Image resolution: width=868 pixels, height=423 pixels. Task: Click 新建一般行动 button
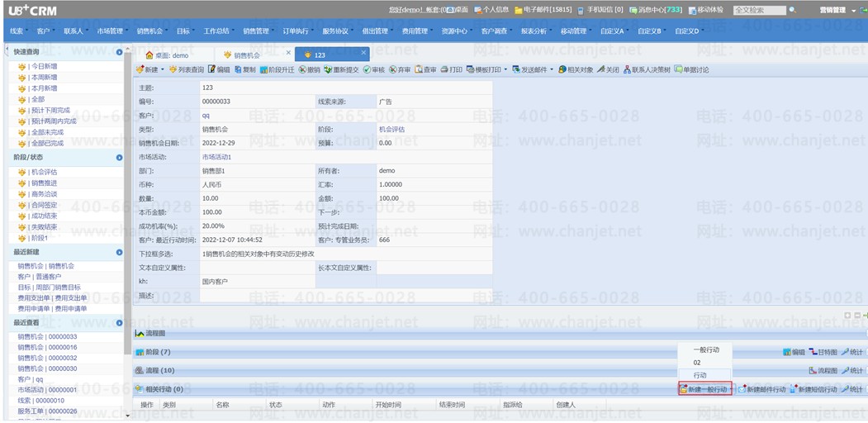pos(705,390)
